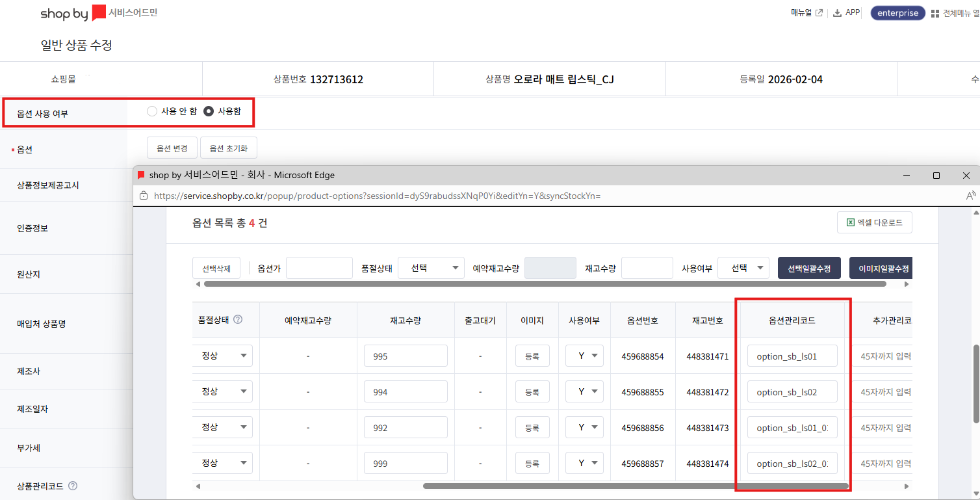Click the 부가세 section label

coord(29,448)
